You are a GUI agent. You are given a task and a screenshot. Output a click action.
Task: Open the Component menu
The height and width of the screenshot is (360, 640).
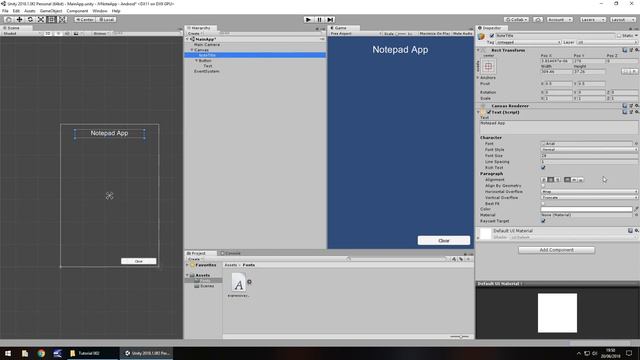coord(77,11)
